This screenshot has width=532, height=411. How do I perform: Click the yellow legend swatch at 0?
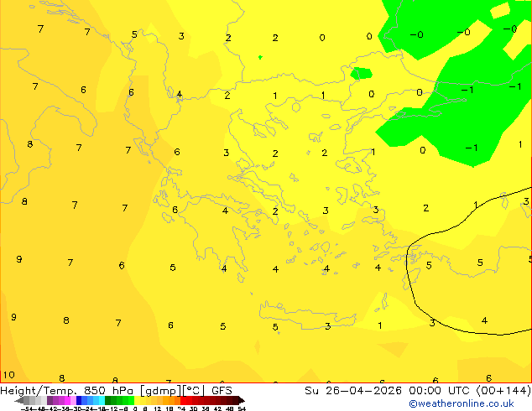tap(137, 400)
